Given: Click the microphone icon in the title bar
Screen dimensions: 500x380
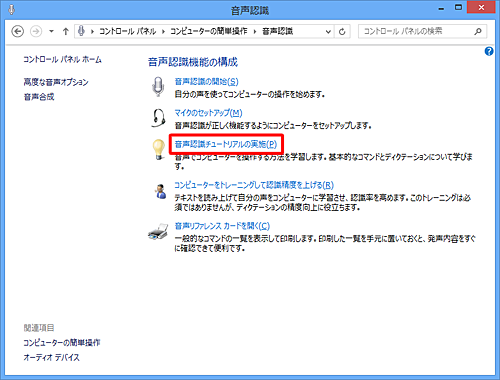Looking at the screenshot, I should (x=12, y=10).
